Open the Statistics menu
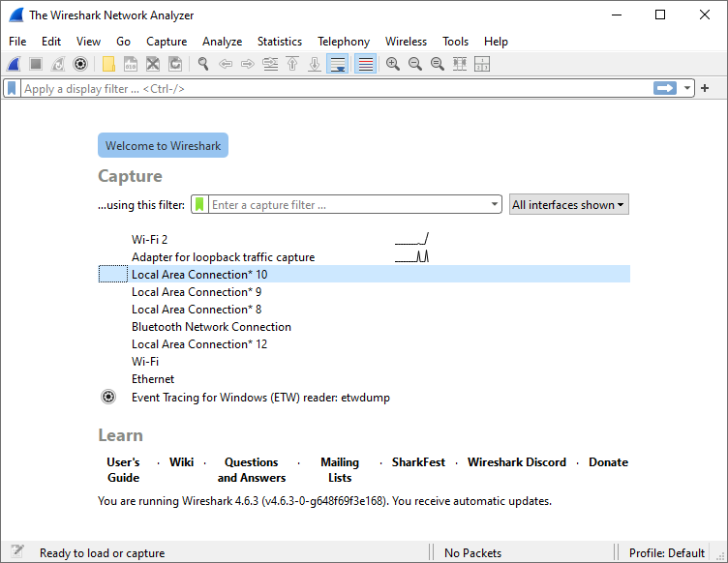The image size is (728, 563). point(279,42)
